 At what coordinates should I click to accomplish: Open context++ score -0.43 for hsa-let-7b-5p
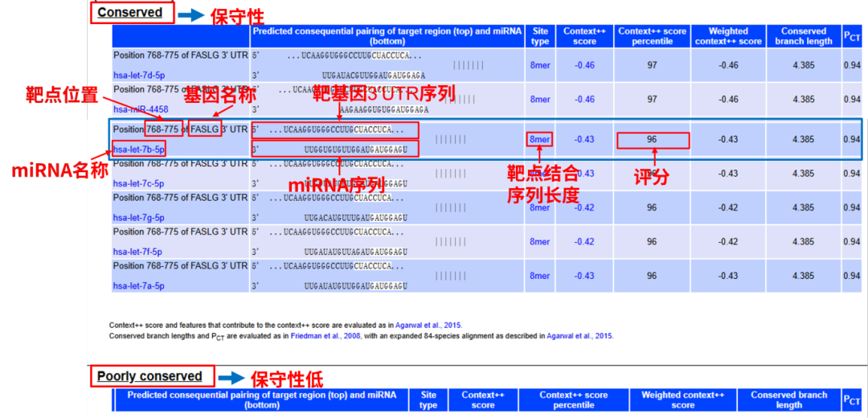pos(584,140)
